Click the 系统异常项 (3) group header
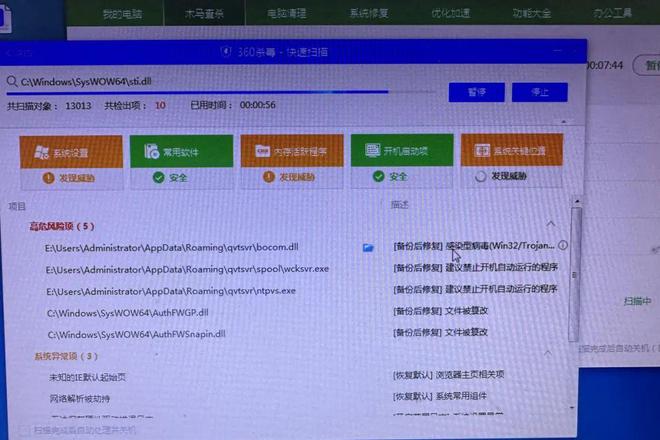The image size is (660, 440). coord(66,357)
